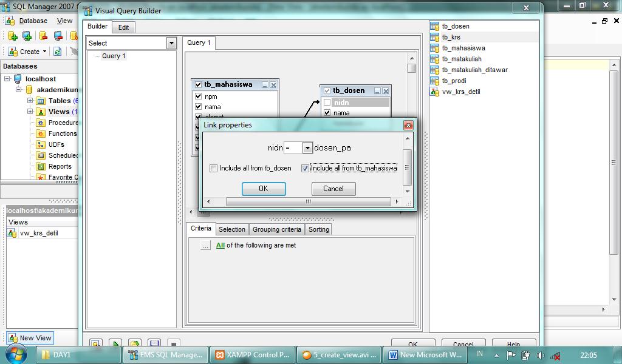Image resolution: width=622 pixels, height=364 pixels.
Task: Uncheck Include all from tb_mahasiswa
Action: 305,168
